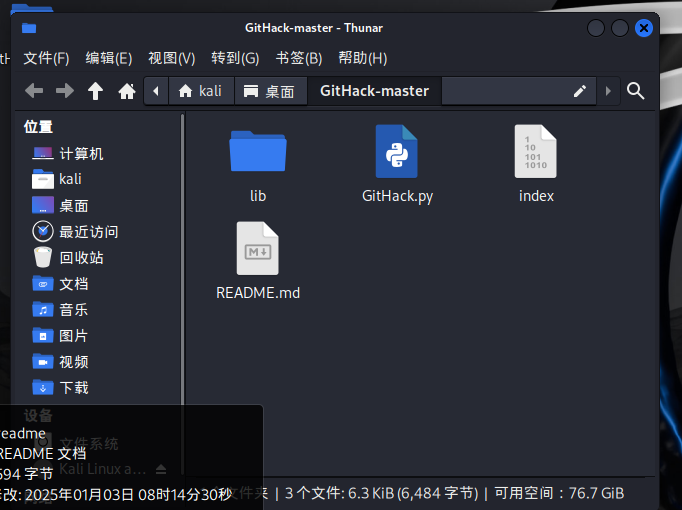Select the index binary file icon
Screen dimensions: 682x510
pos(535,151)
